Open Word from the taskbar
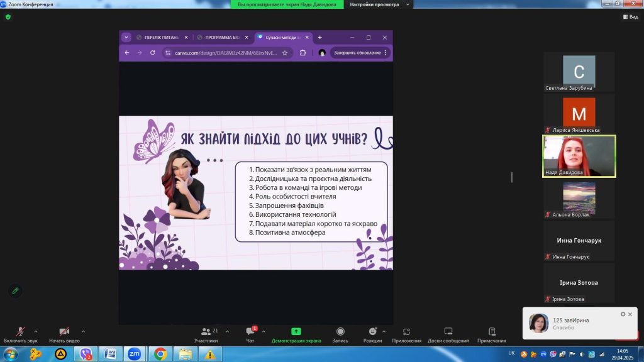 point(110,354)
